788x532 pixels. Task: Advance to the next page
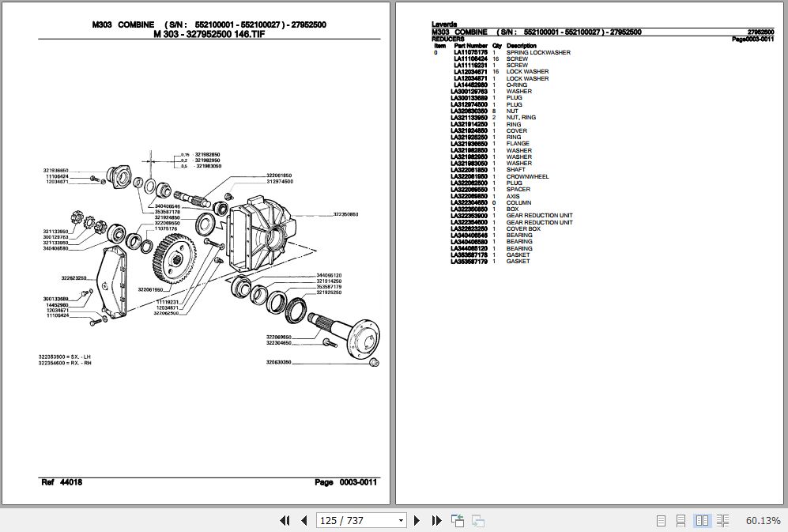click(x=417, y=521)
